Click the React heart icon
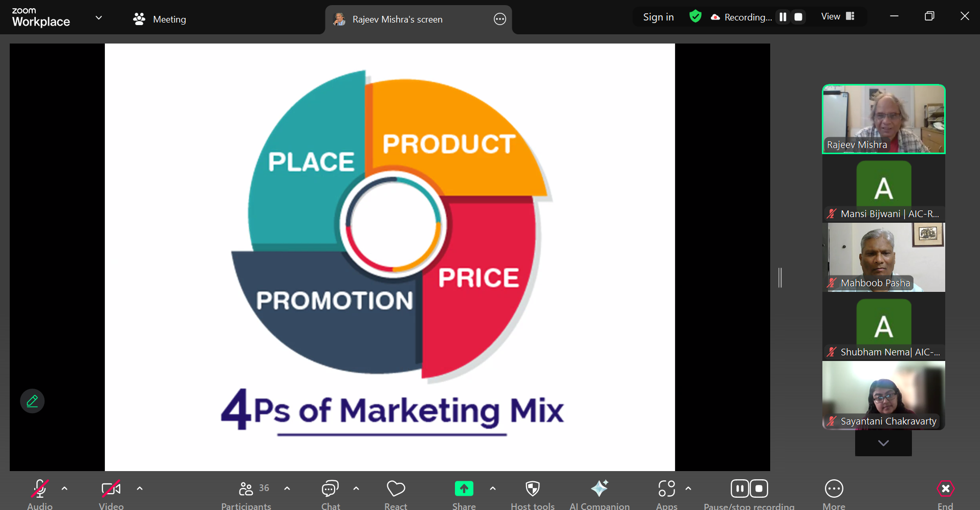Screen dimensions: 980x510 pos(396,489)
